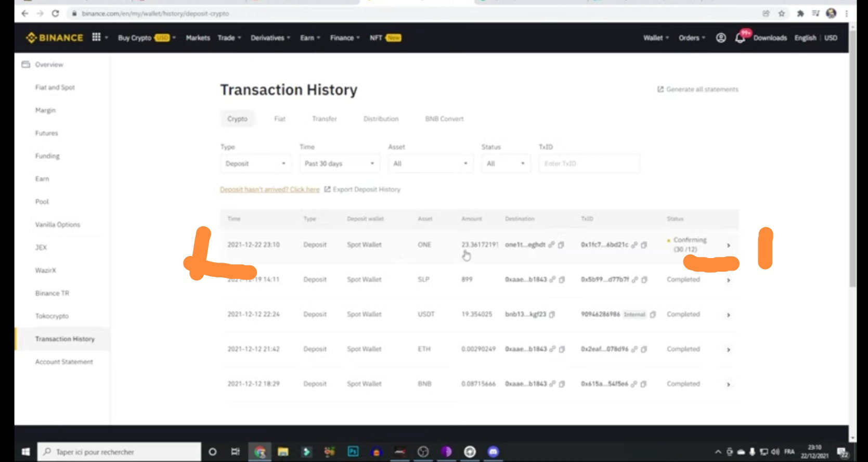Copy the USDT deposit bnb13 address
This screenshot has height=462, width=868.
coord(552,315)
